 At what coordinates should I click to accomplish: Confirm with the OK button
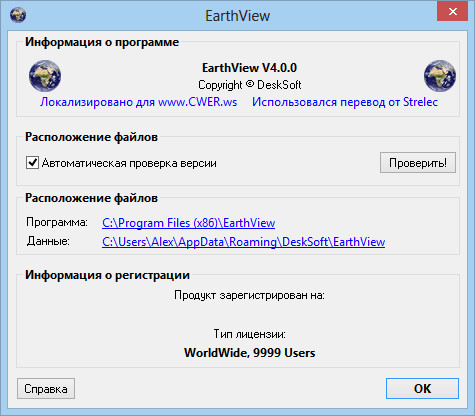tap(422, 389)
